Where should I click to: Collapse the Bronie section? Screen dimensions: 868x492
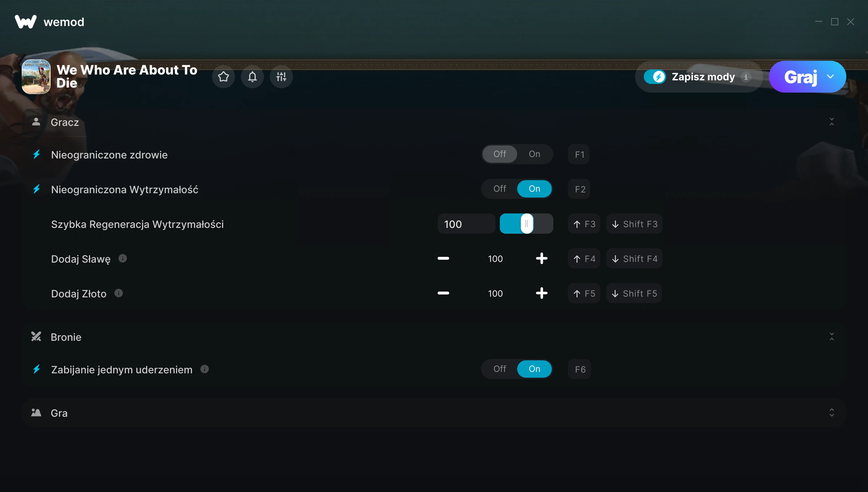[832, 337]
